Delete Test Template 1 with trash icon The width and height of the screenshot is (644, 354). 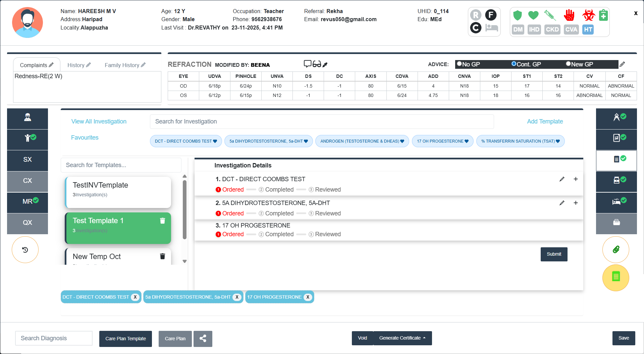(162, 221)
